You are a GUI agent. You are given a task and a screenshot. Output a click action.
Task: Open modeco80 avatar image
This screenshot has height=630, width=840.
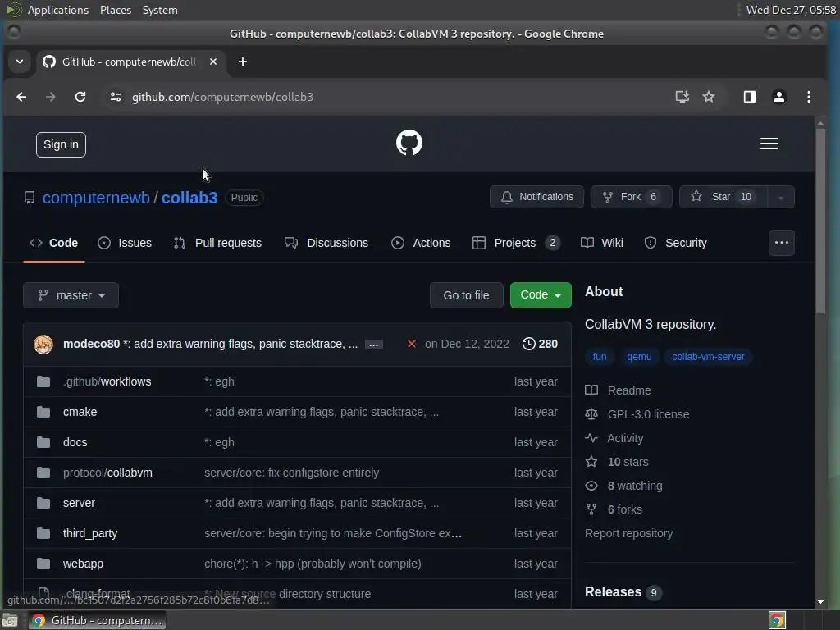click(x=43, y=344)
